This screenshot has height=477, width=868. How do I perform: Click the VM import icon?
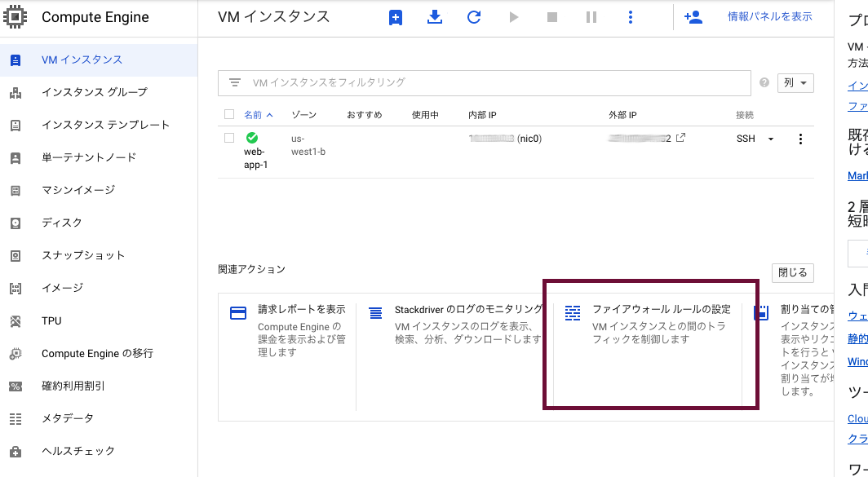tap(435, 16)
